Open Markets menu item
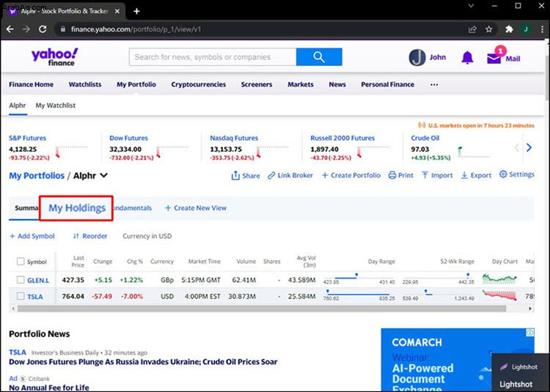Image resolution: width=550 pixels, height=392 pixels. pyautogui.click(x=301, y=84)
